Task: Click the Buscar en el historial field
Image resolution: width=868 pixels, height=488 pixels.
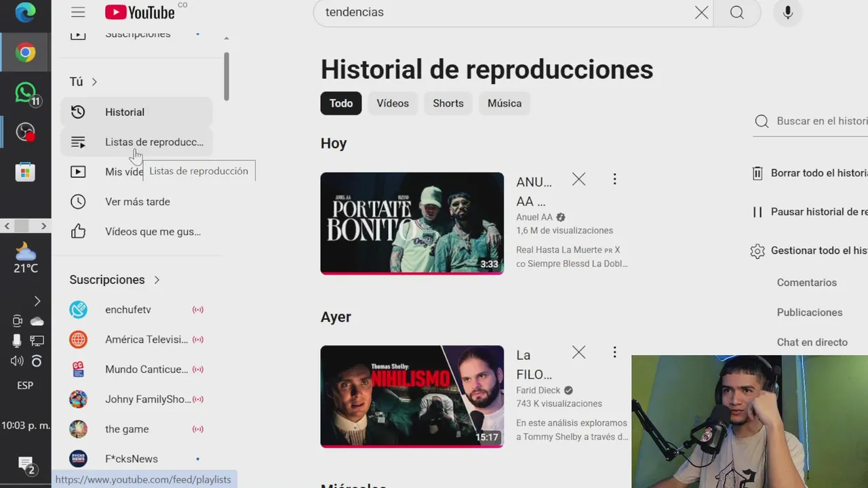Action: [822, 121]
